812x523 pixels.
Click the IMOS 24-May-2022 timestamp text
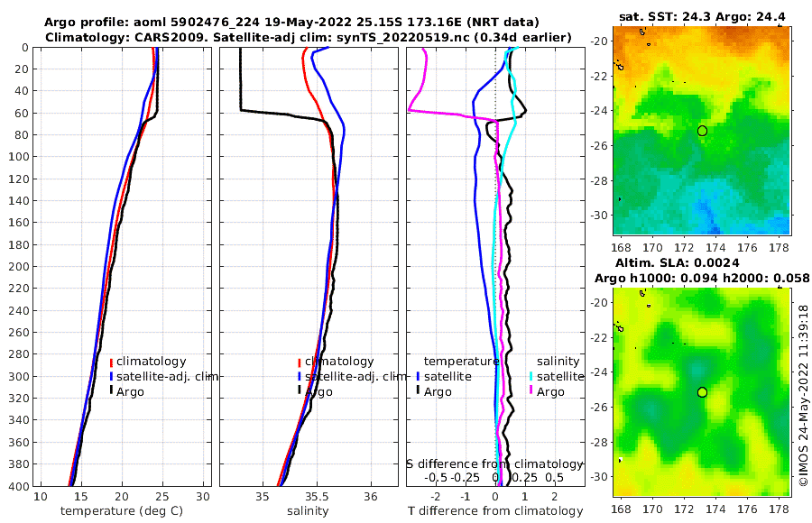(803, 395)
